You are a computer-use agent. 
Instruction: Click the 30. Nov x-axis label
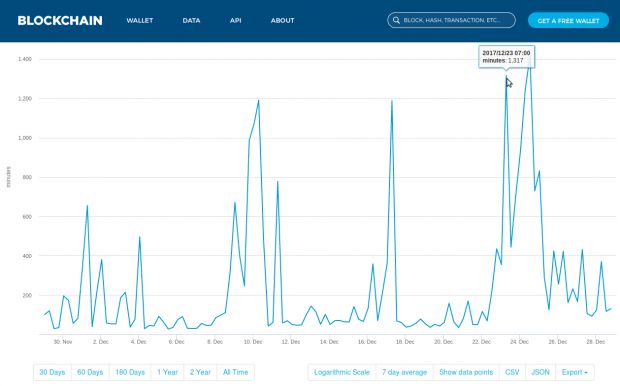pos(63,342)
